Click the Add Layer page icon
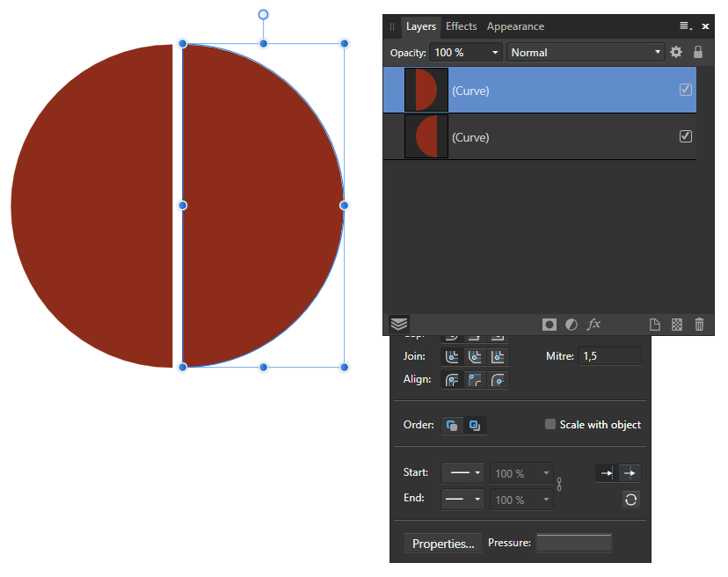728x577 pixels. point(654,325)
